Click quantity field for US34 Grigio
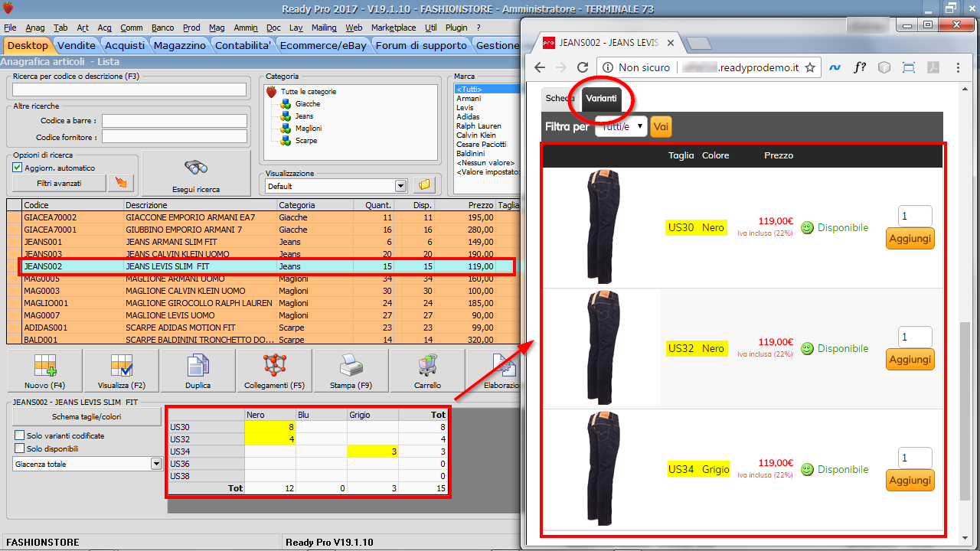980x551 pixels. 915,458
